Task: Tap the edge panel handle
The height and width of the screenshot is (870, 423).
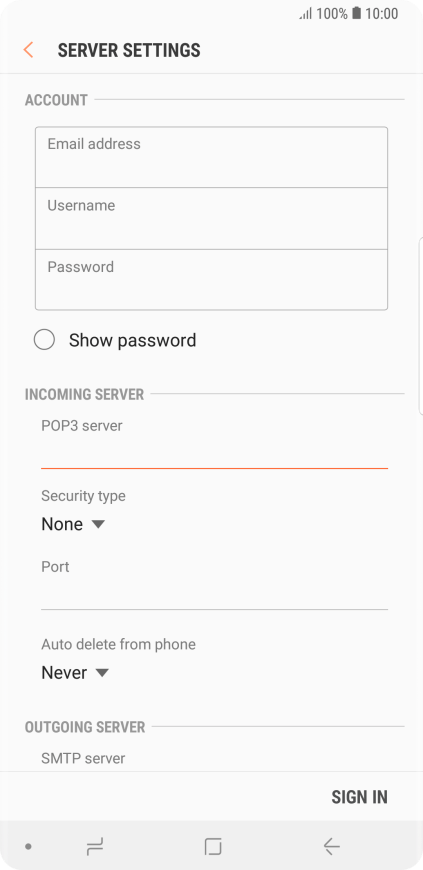Action: point(420,326)
